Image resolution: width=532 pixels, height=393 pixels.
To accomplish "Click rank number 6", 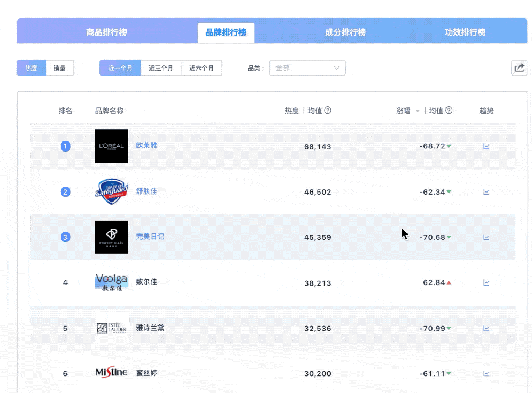I will (x=65, y=374).
